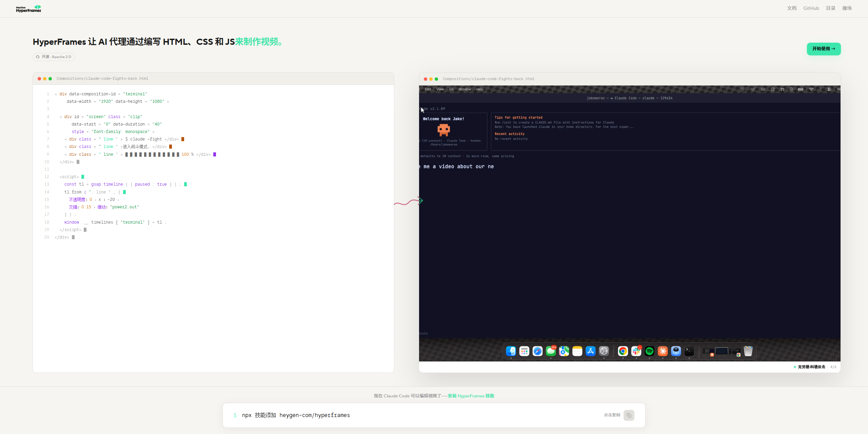
Task: Click Window in the preview menu bar
Action: [465, 89]
